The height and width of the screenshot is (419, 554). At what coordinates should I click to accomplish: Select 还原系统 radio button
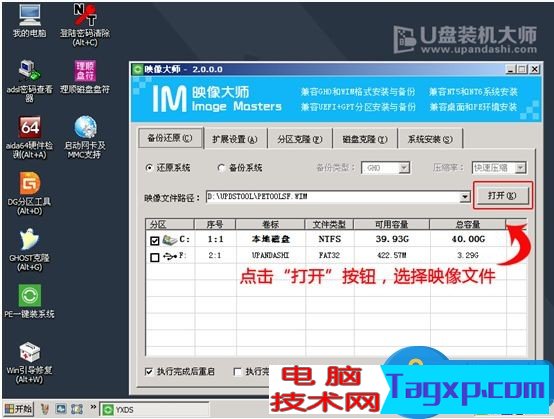(149, 168)
